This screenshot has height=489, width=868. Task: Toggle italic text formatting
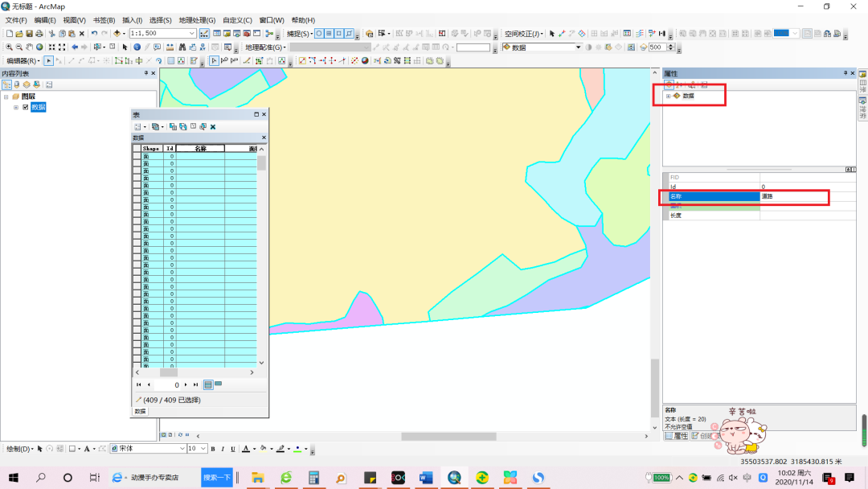tap(223, 449)
